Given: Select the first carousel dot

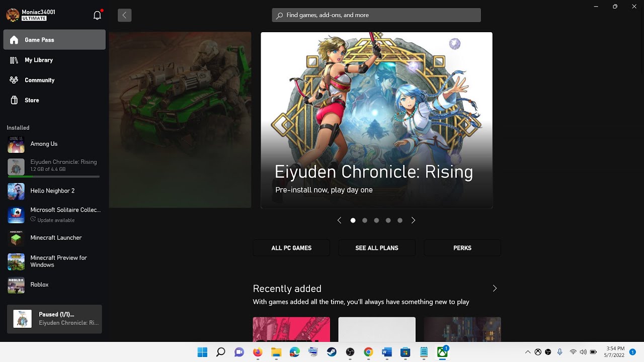Looking at the screenshot, I should pyautogui.click(x=353, y=220).
